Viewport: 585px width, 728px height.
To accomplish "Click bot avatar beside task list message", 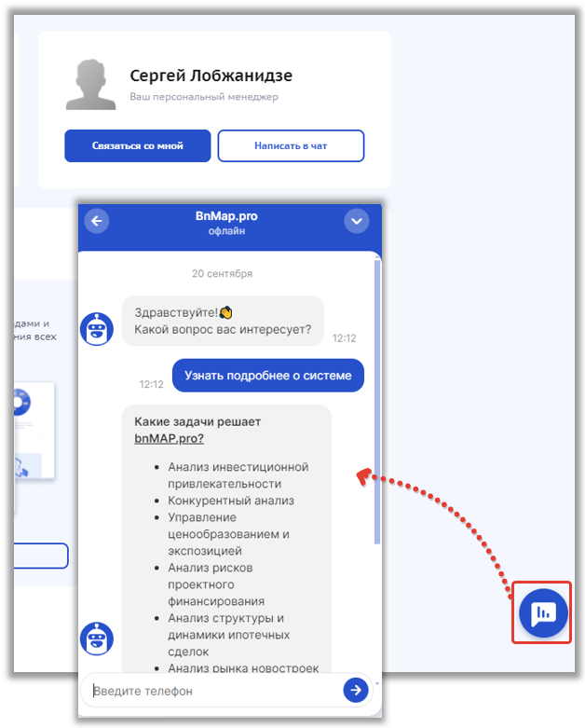I will [97, 639].
